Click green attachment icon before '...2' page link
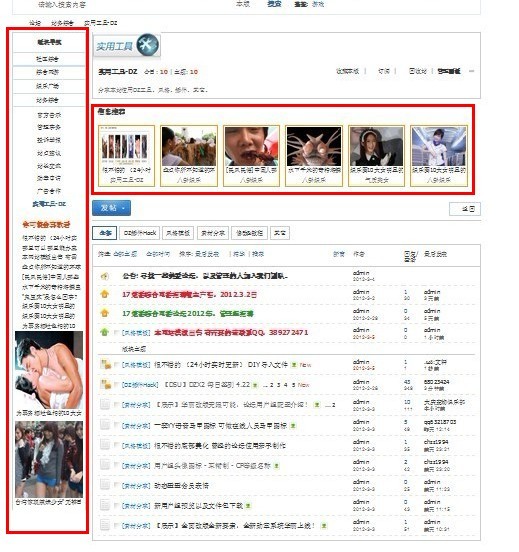Screen dimensions: 519x552 [317, 405]
